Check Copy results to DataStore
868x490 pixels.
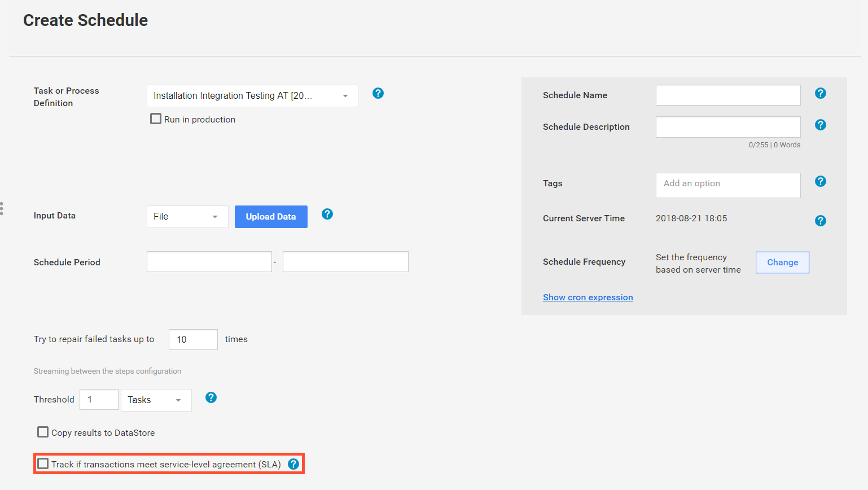point(43,432)
